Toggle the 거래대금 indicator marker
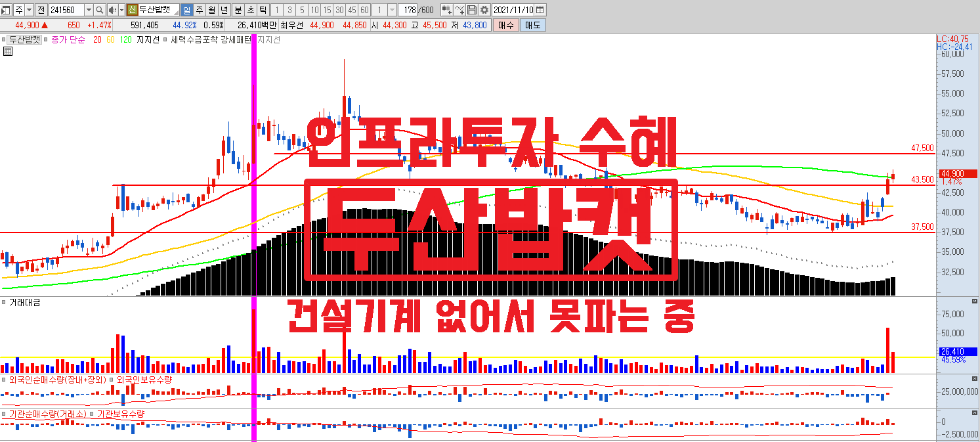 point(4,302)
